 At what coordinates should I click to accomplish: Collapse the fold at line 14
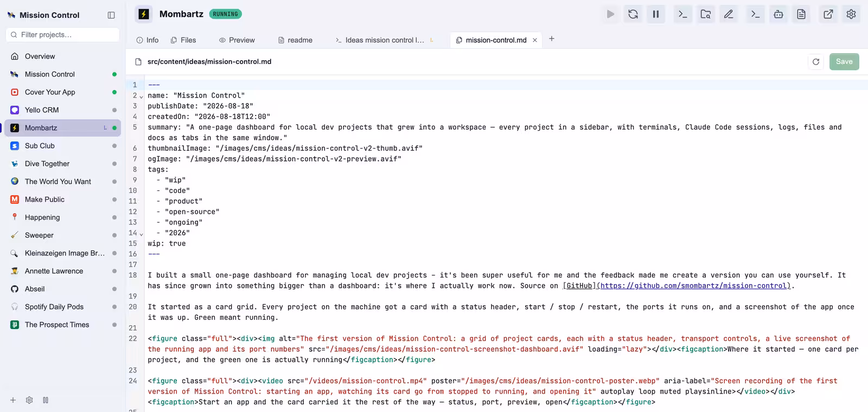pyautogui.click(x=141, y=234)
